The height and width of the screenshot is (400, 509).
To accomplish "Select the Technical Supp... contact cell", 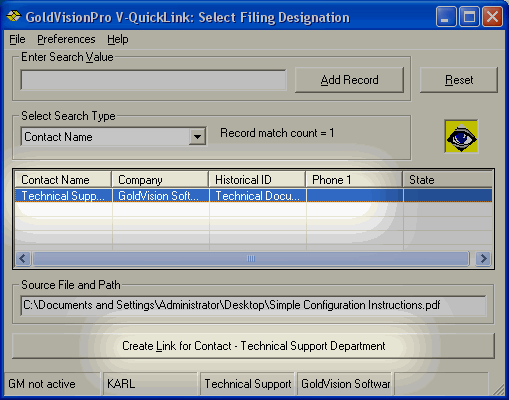I will click(63, 196).
